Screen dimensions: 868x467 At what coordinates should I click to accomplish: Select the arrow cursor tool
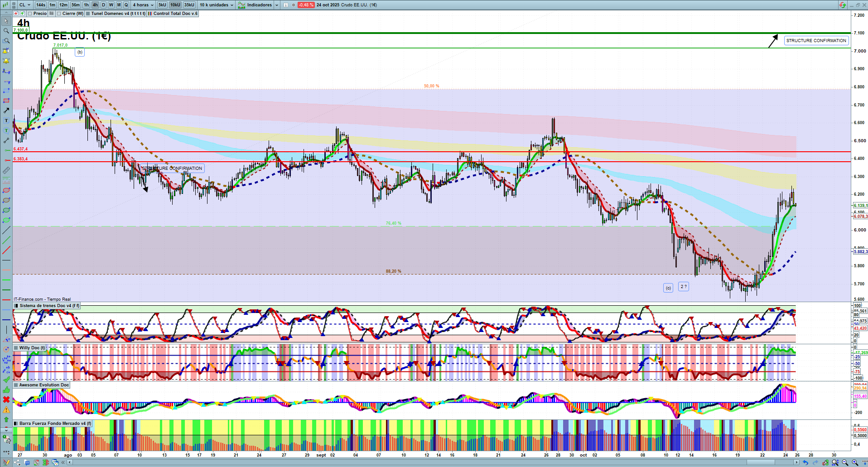pyautogui.click(x=6, y=21)
